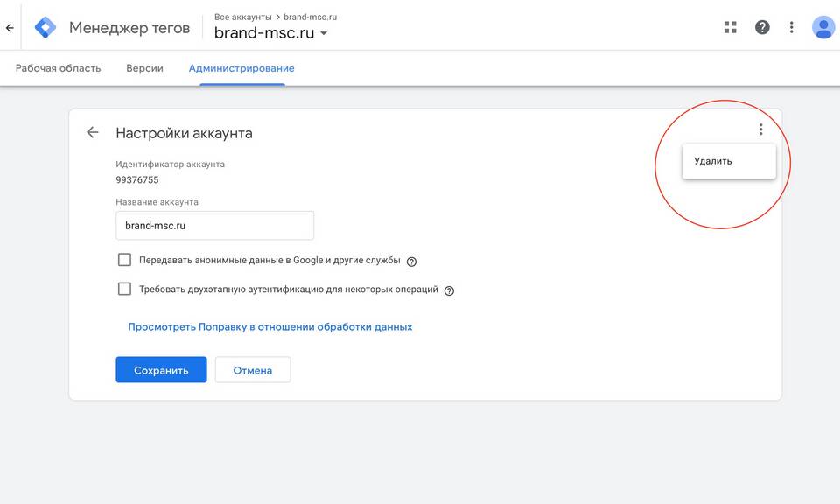This screenshot has height=504, width=840.
Task: Click the Сохранить button
Action: point(161,370)
